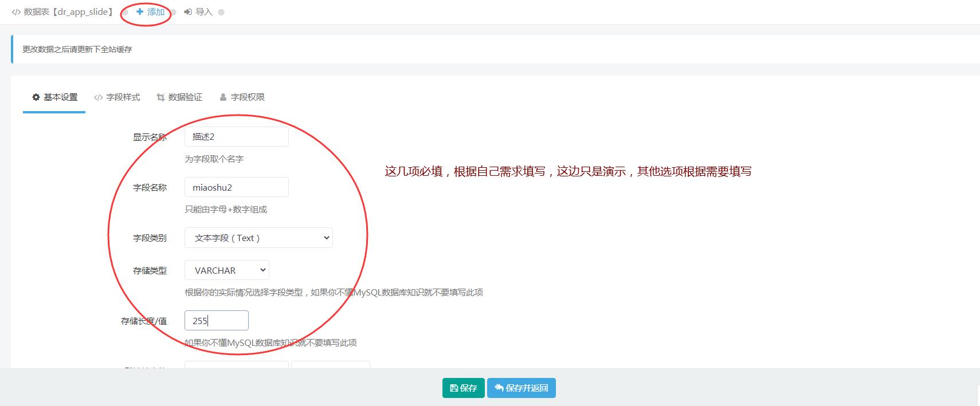Click the reply arrow icon on 保存并返回
Viewport: 980px width, 406px height.
tap(499, 388)
